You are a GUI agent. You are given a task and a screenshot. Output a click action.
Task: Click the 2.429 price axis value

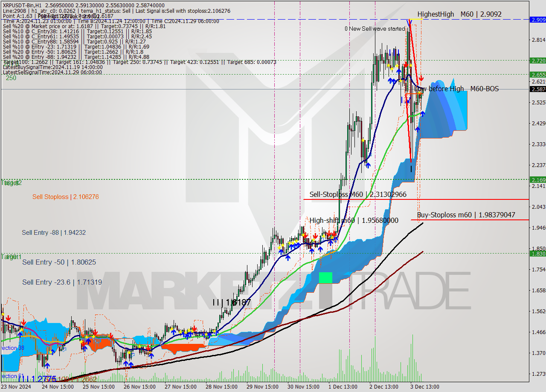pos(538,124)
